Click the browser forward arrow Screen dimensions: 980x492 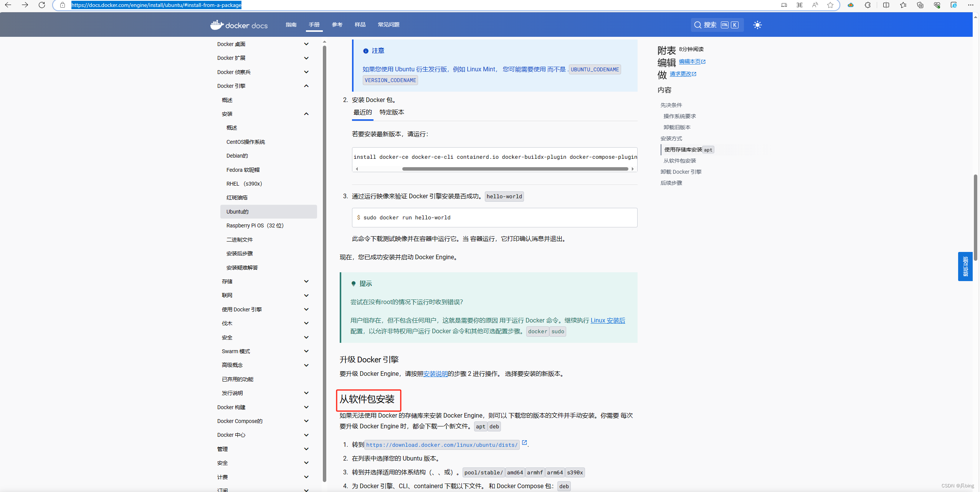[x=25, y=5]
